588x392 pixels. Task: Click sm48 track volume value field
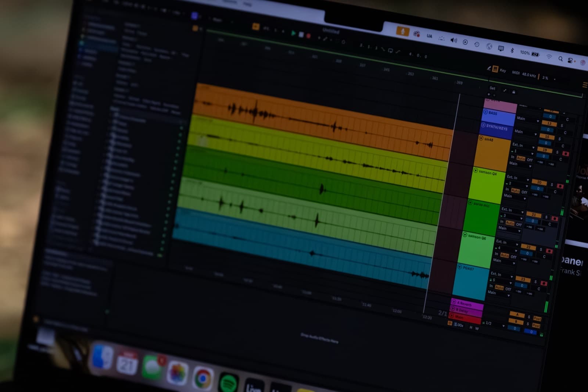(x=544, y=156)
